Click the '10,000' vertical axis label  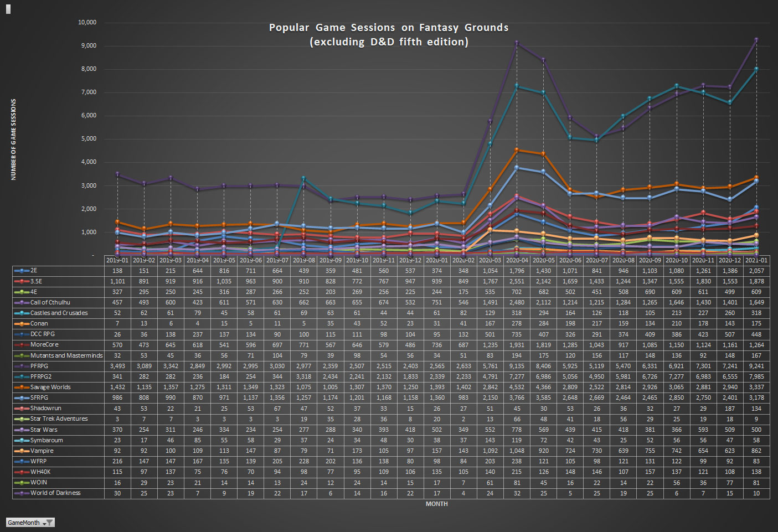click(x=87, y=22)
